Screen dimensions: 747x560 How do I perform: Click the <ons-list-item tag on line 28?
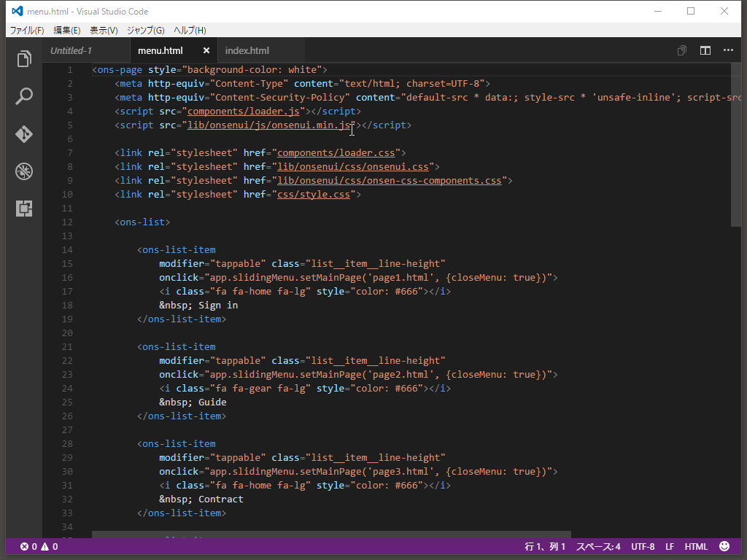tap(177, 443)
